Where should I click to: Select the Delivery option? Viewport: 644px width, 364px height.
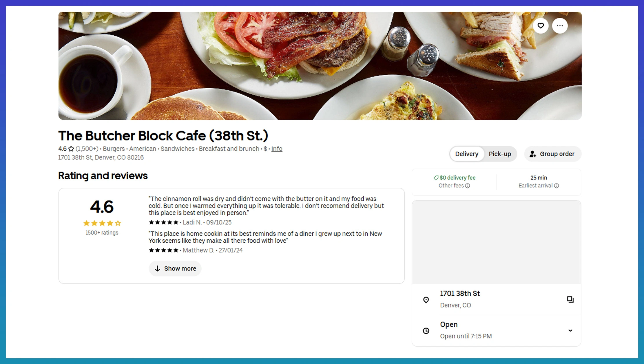[466, 154]
